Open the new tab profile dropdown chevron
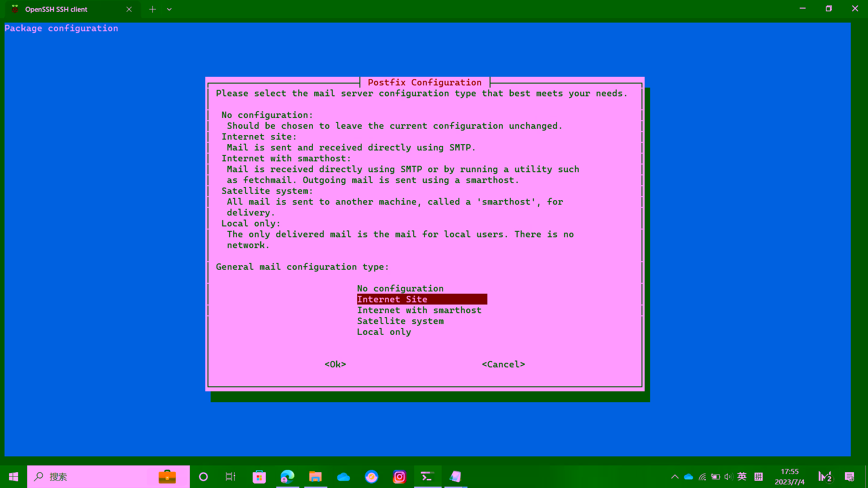Screen dimensions: 868x488 (x=169, y=9)
